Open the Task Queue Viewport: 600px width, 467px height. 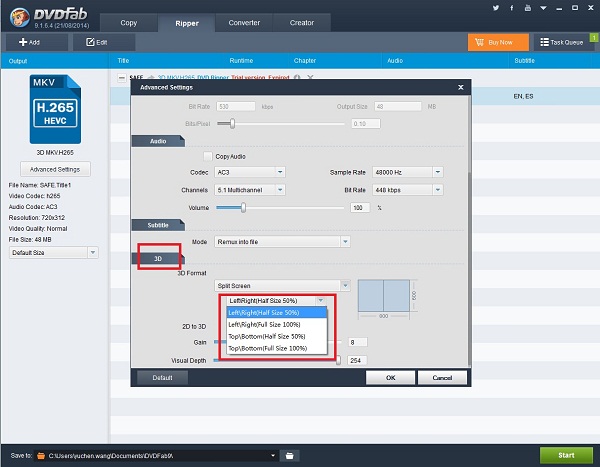pos(562,42)
